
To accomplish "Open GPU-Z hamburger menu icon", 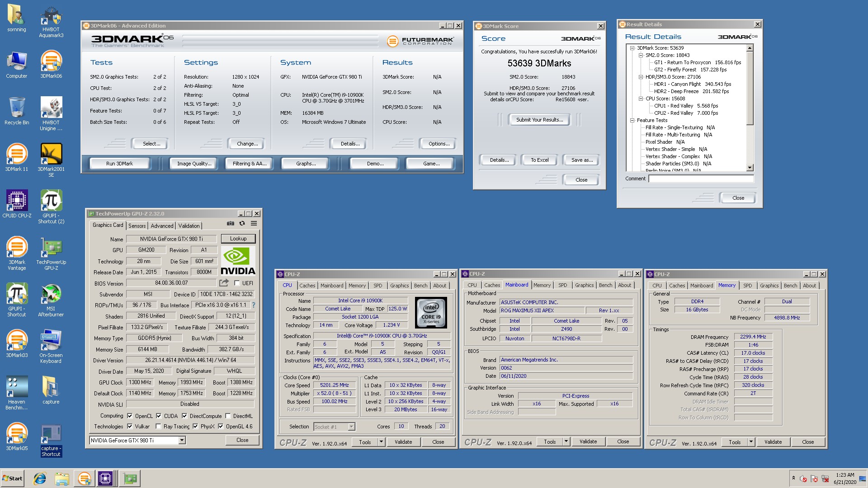I will tap(254, 224).
